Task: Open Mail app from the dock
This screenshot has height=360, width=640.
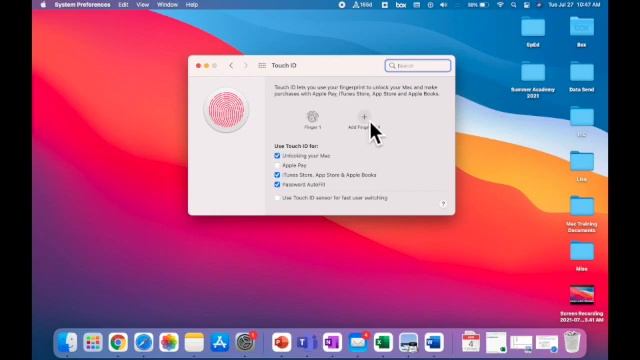Action: click(358, 342)
